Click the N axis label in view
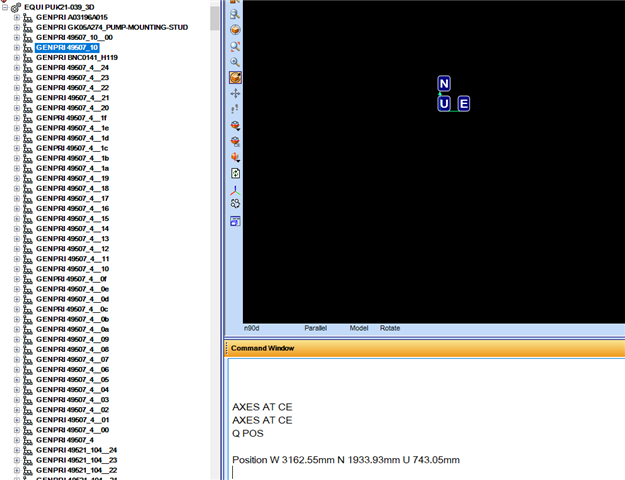This screenshot has height=480, width=625. (x=444, y=84)
